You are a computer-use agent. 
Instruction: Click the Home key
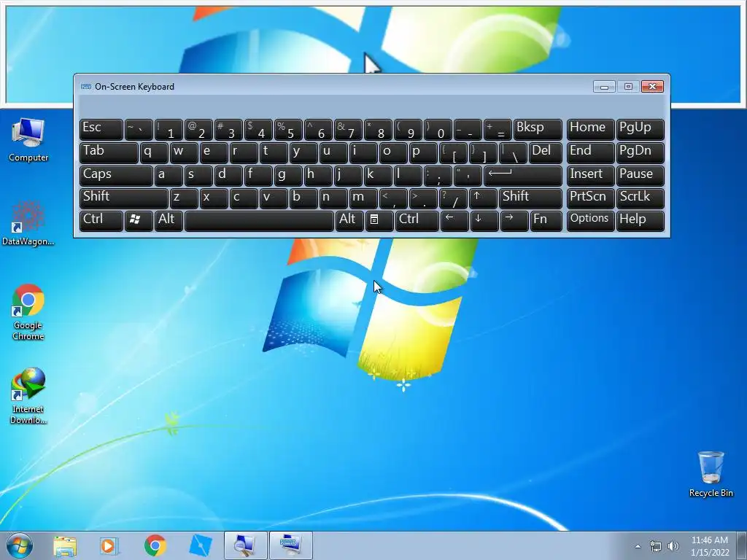pyautogui.click(x=590, y=130)
